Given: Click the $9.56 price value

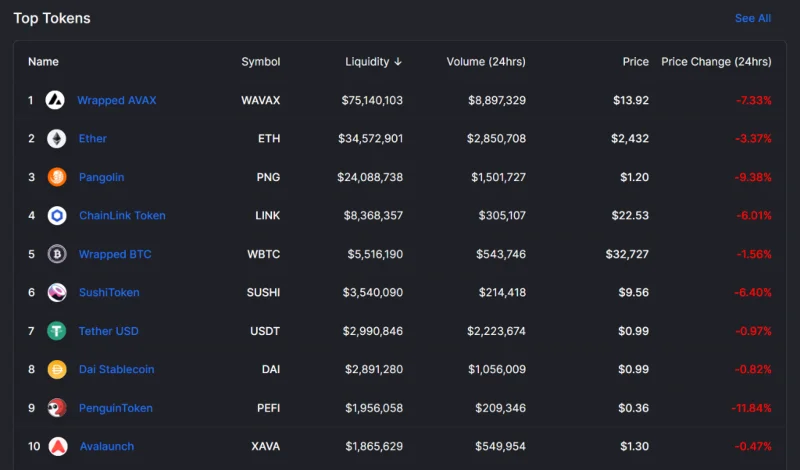Looking at the screenshot, I should click(634, 292).
